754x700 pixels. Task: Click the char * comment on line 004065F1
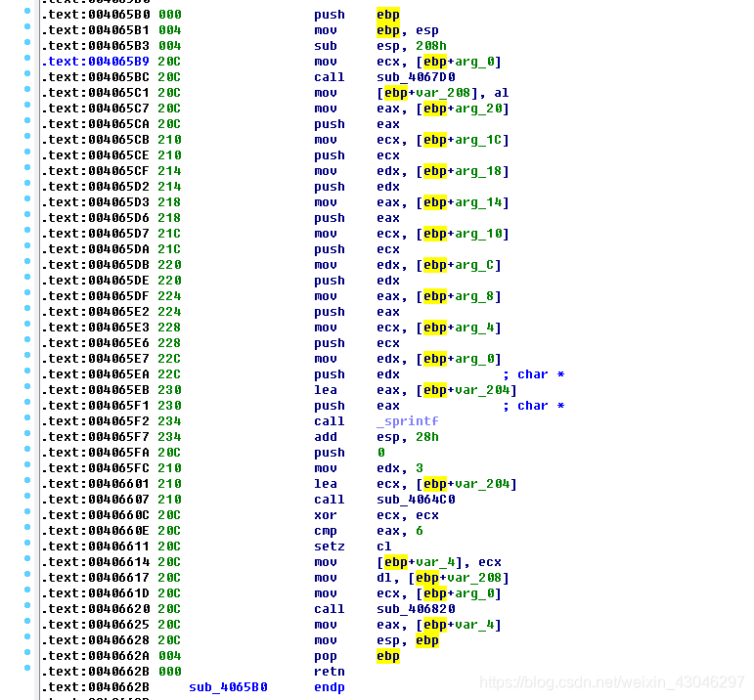(x=533, y=406)
